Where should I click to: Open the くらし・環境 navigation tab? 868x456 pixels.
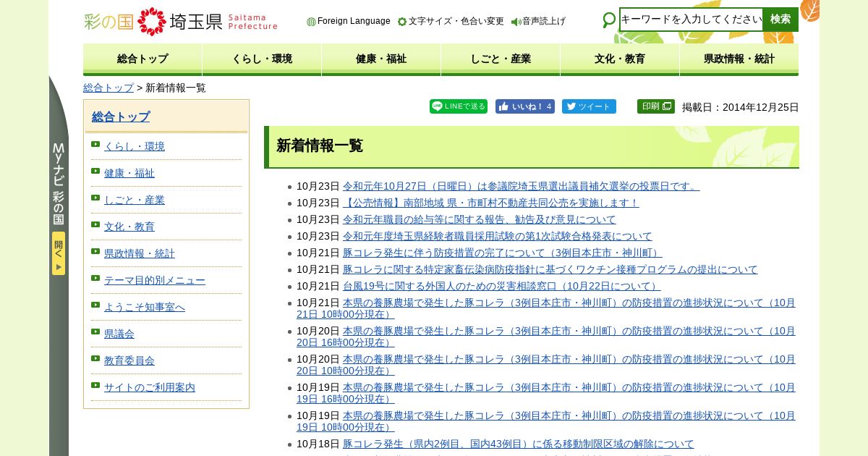coord(262,59)
